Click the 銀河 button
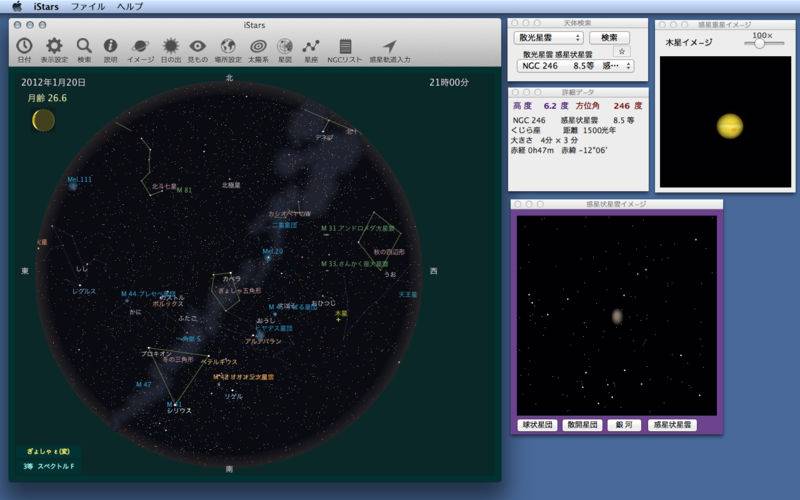The image size is (800, 500). [624, 424]
